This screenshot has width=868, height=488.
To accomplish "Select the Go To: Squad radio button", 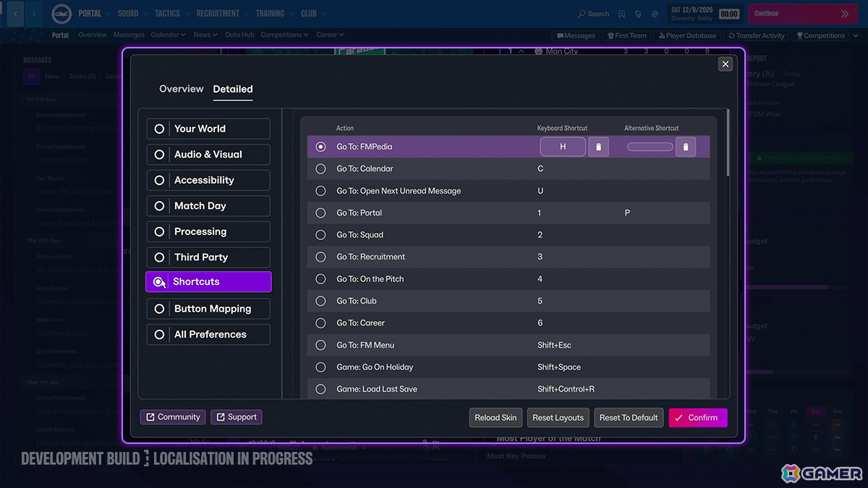I will 320,235.
